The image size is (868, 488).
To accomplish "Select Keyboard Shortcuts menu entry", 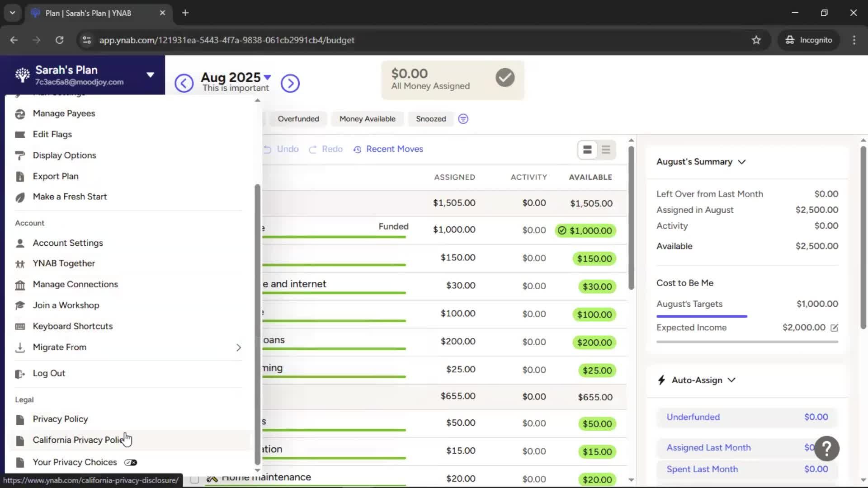I will [73, 326].
